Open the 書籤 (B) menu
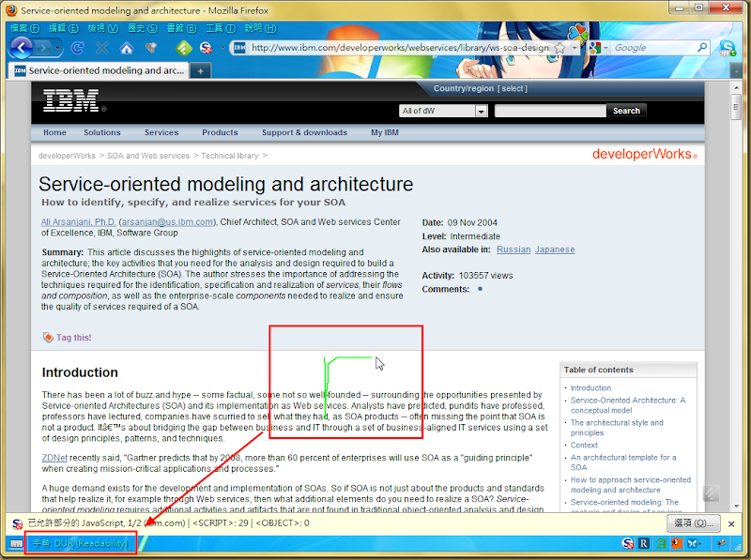The image size is (751, 560). point(181,28)
